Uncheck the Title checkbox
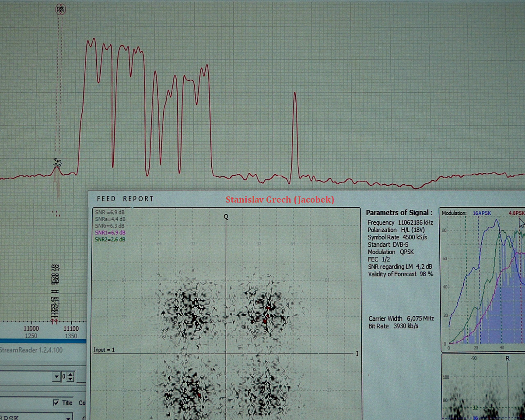525x420 pixels. [56, 403]
